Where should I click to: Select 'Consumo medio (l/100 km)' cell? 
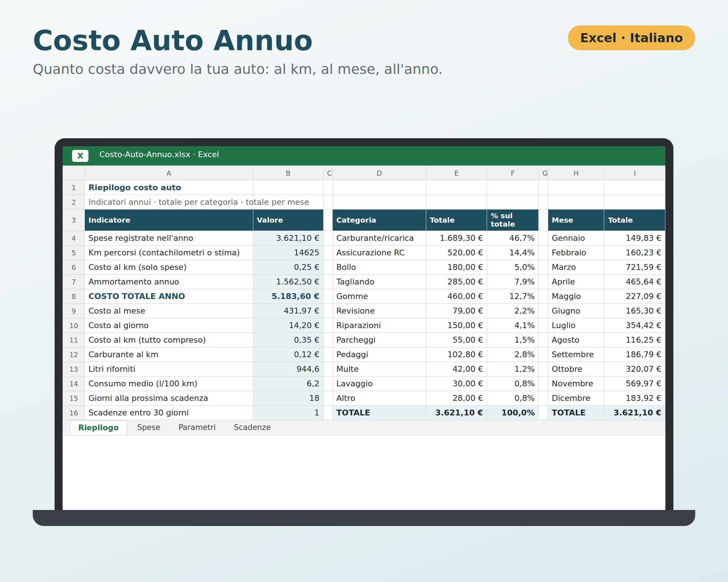(x=169, y=384)
